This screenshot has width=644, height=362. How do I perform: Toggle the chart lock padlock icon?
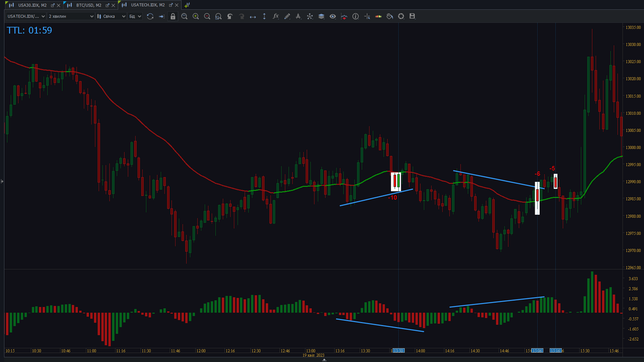(x=173, y=16)
